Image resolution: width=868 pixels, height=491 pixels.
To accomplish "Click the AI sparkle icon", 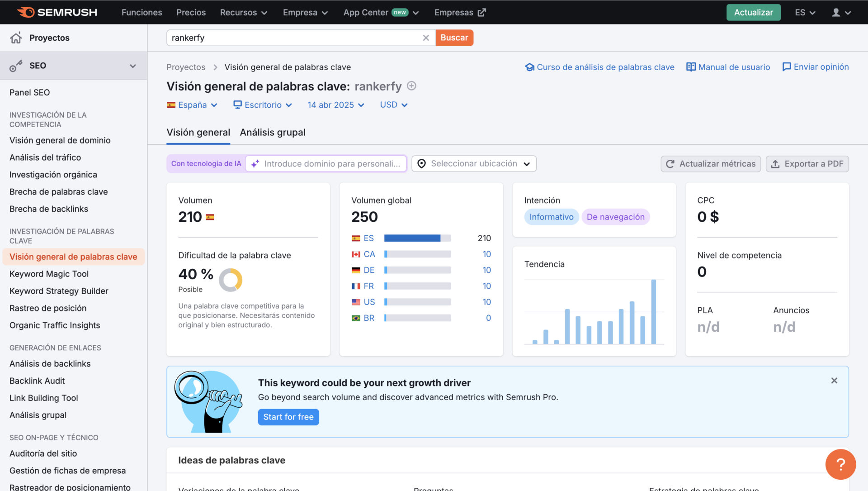I will tap(255, 164).
